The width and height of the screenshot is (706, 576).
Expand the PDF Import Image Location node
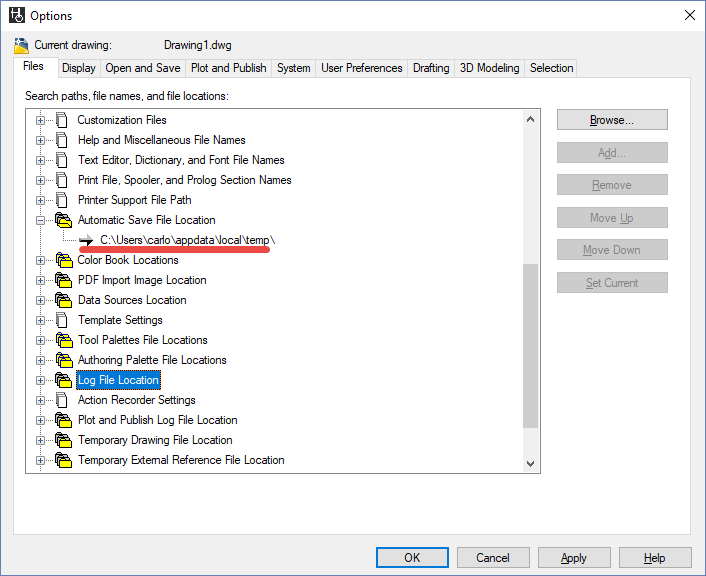(x=40, y=280)
